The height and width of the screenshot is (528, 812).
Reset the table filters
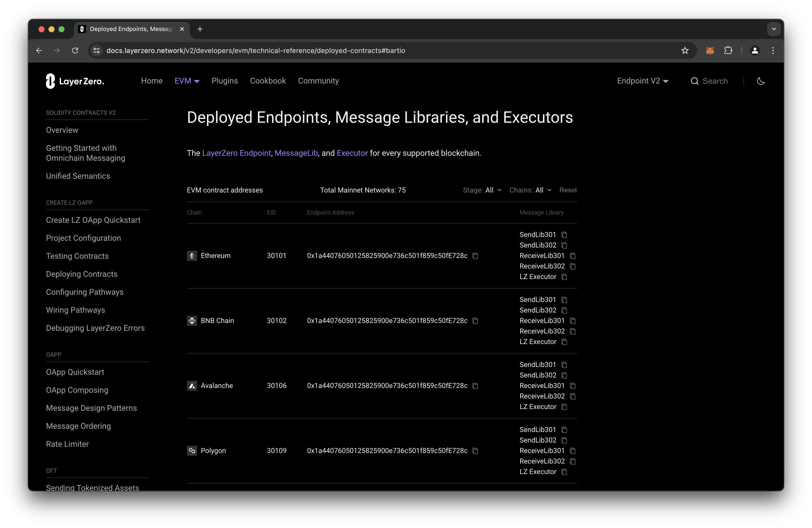point(568,190)
